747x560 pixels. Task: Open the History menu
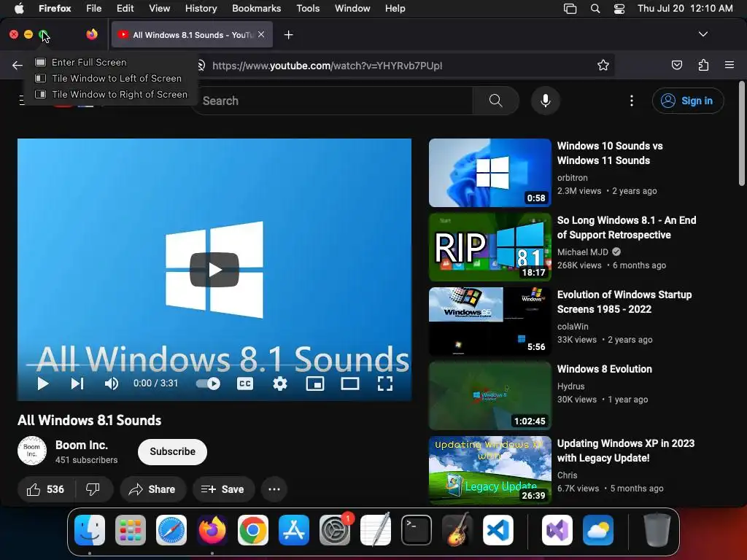(201, 8)
